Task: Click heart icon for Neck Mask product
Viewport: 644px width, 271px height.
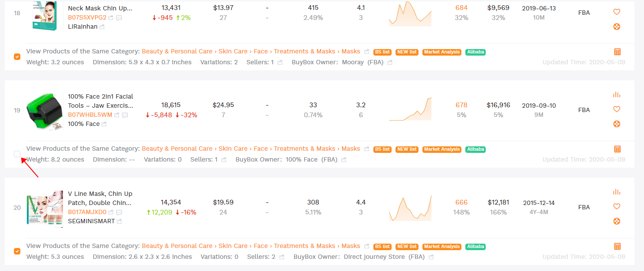Action: 617,12
